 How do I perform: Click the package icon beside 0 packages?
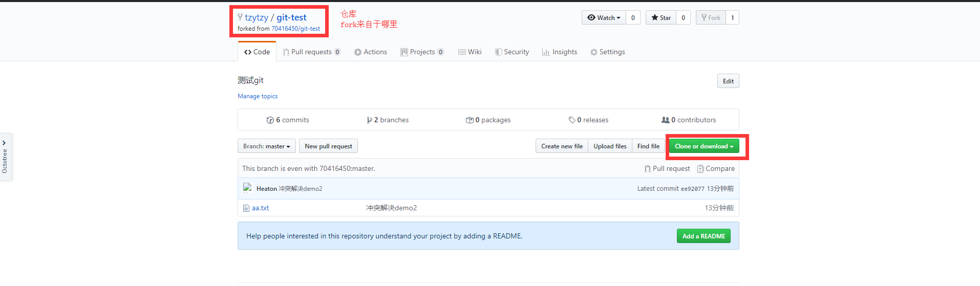coord(470,120)
